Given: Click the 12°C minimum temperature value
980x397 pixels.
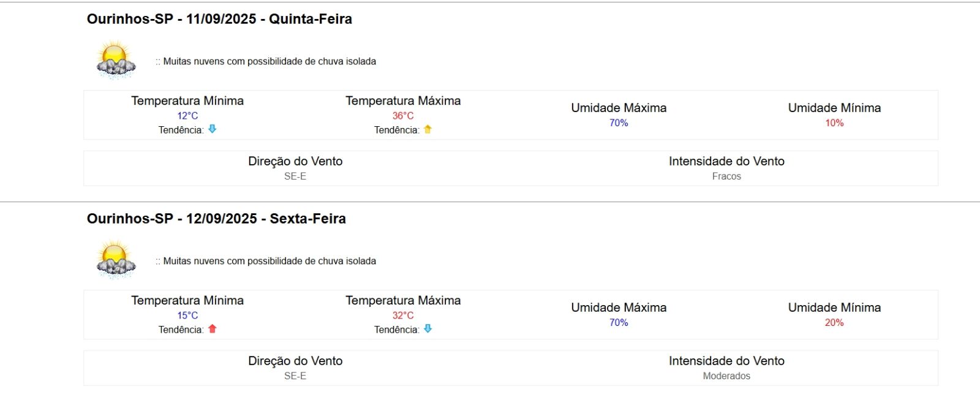Looking at the screenshot, I should [187, 116].
